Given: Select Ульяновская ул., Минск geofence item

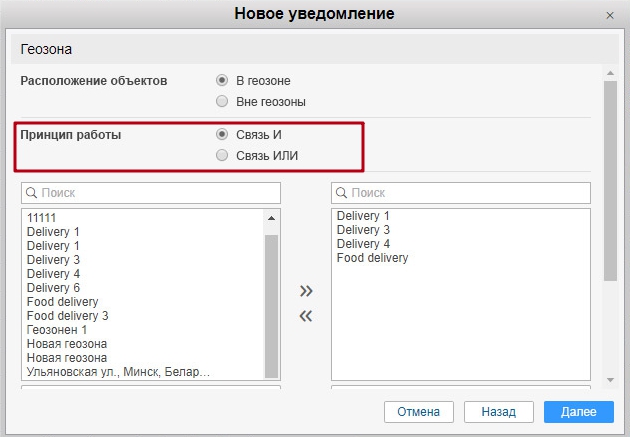Looking at the screenshot, I should [x=118, y=372].
